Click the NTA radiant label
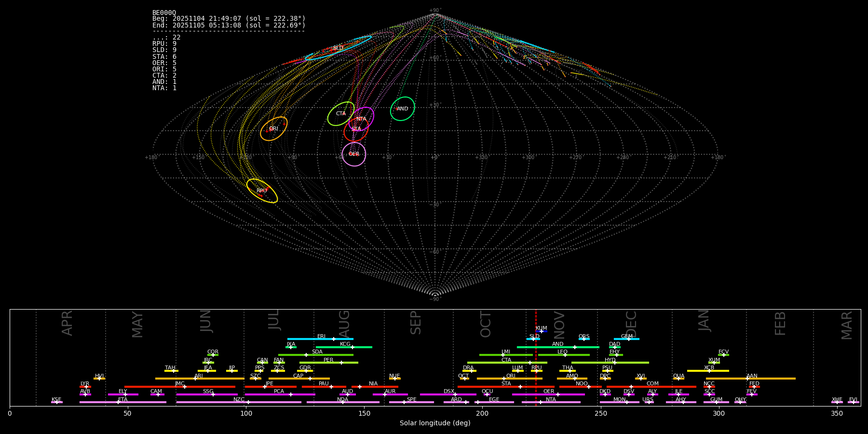The width and height of the screenshot is (868, 434). [x=361, y=119]
